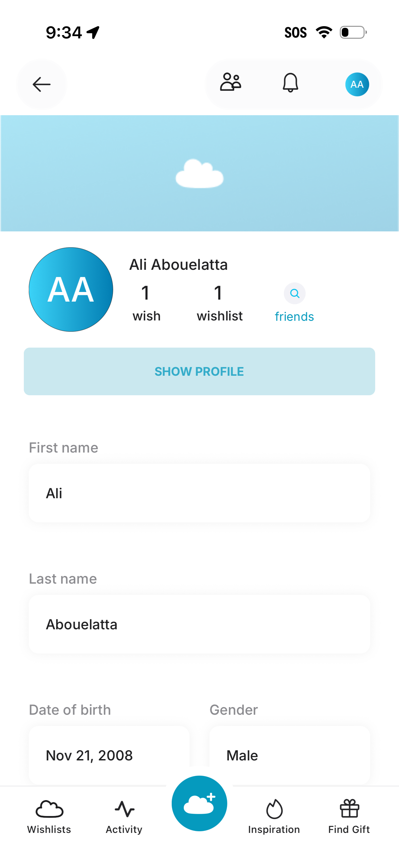The height and width of the screenshot is (868, 399).
Task: Open notifications via the bell icon
Action: click(x=290, y=83)
